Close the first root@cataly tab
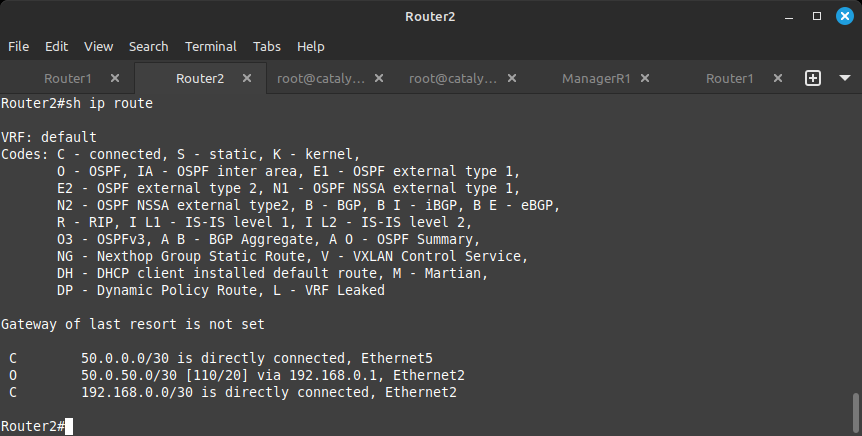The image size is (862, 436). 379,78
